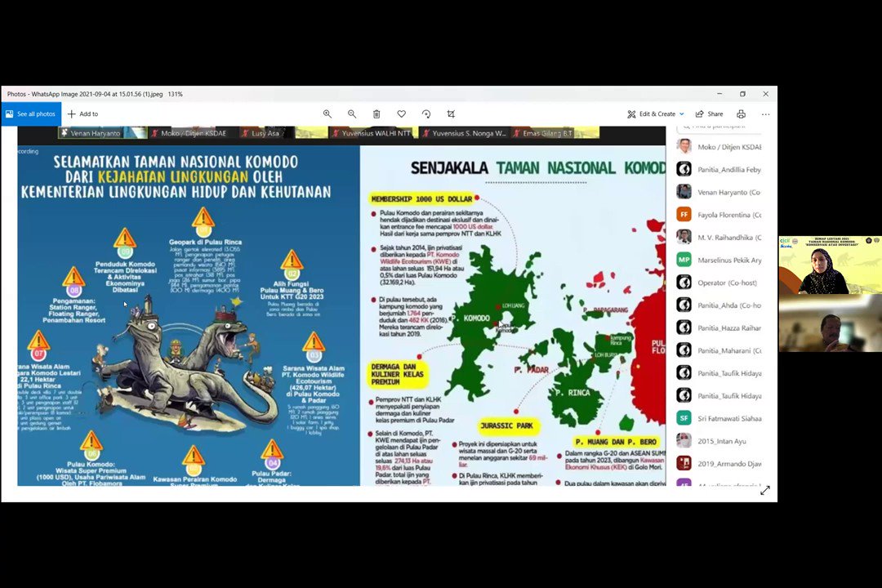The width and height of the screenshot is (882, 588).
Task: Click SENJAKALA TAMAN NASIONAL heading
Action: coord(537,168)
